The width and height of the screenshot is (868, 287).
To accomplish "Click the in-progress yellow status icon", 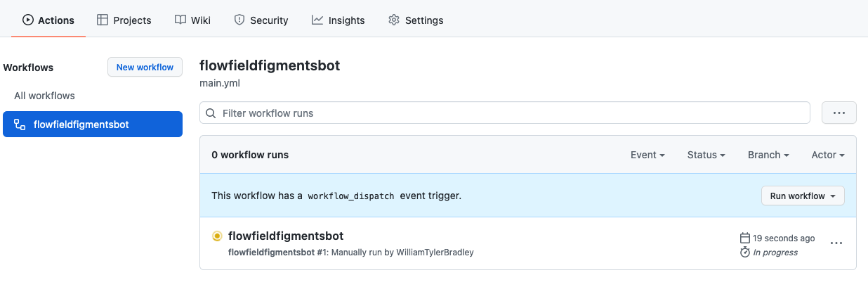I will pyautogui.click(x=217, y=236).
